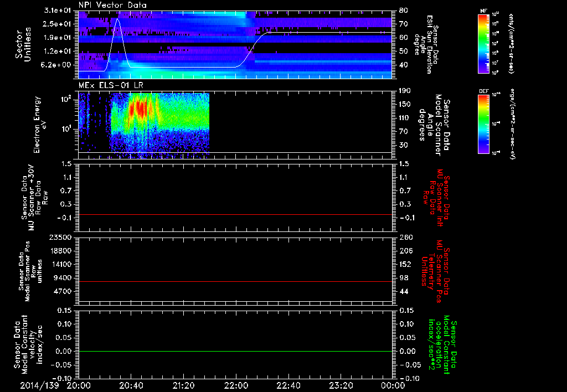
Task: Click the 40 sun elevation angle tick
Action: click(x=403, y=65)
